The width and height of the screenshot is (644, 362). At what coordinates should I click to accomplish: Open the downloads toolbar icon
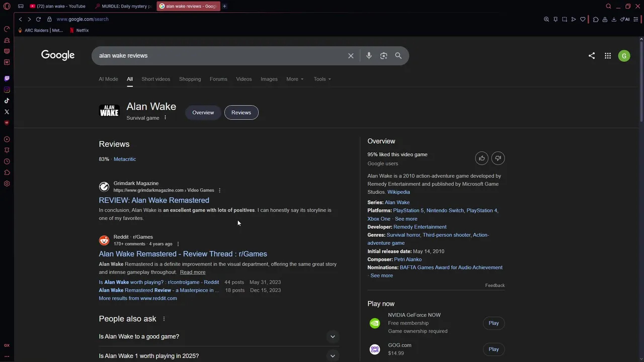[614, 19]
